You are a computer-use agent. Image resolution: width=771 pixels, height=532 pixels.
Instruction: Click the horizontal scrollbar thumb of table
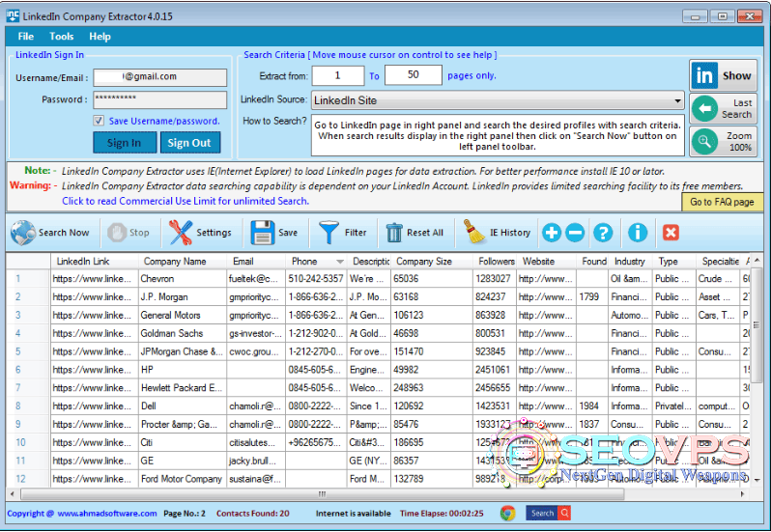323,494
